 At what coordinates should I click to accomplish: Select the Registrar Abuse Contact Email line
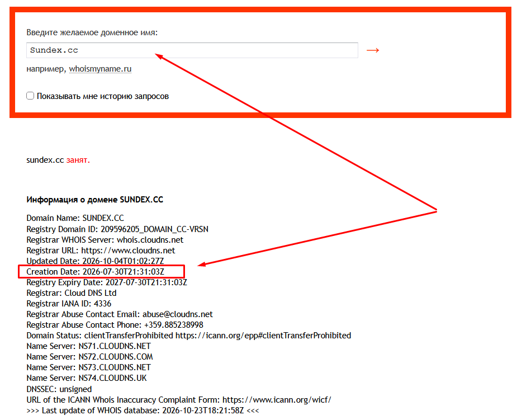pos(120,314)
